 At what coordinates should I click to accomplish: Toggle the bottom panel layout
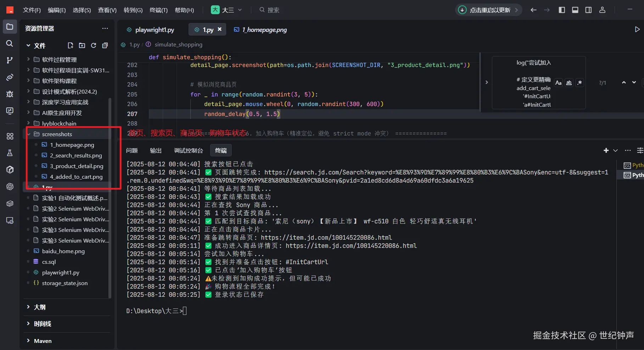[x=575, y=10]
